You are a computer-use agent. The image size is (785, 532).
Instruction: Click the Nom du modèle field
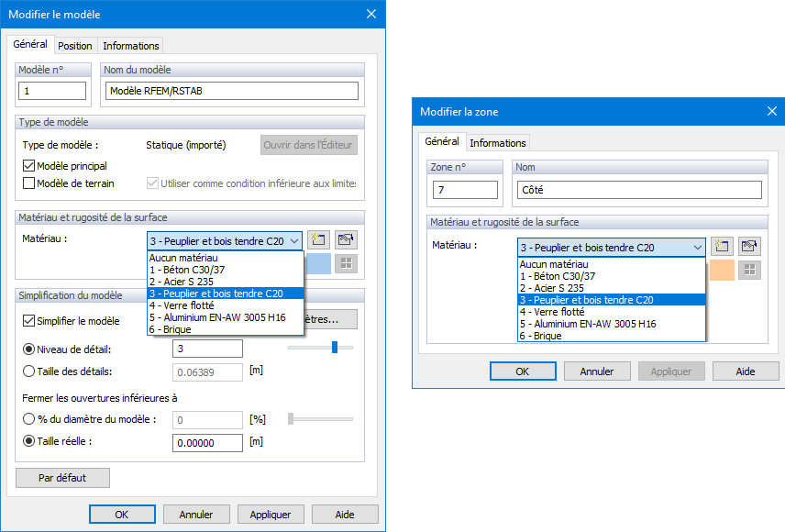pyautogui.click(x=232, y=91)
